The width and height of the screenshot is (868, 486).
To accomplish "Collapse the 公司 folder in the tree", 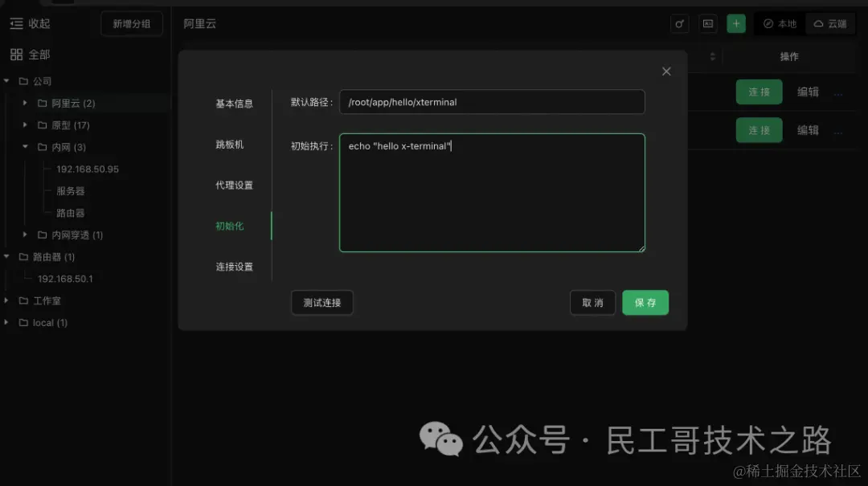I will click(6, 80).
